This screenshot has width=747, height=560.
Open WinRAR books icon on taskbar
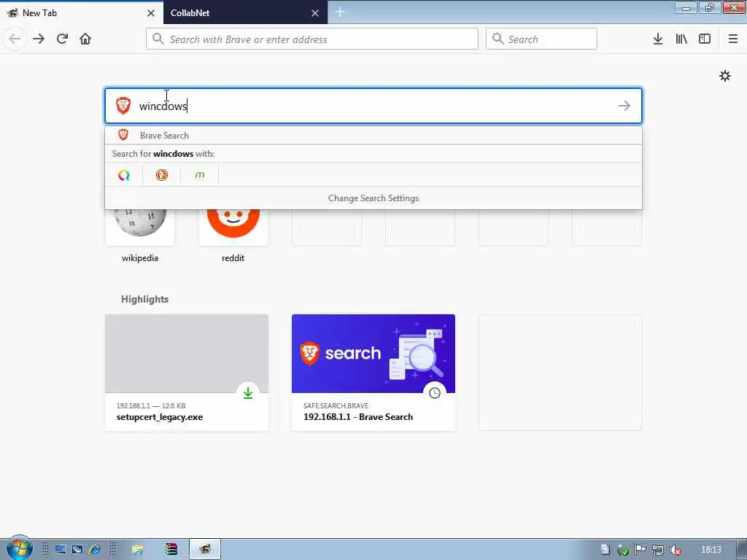171,550
